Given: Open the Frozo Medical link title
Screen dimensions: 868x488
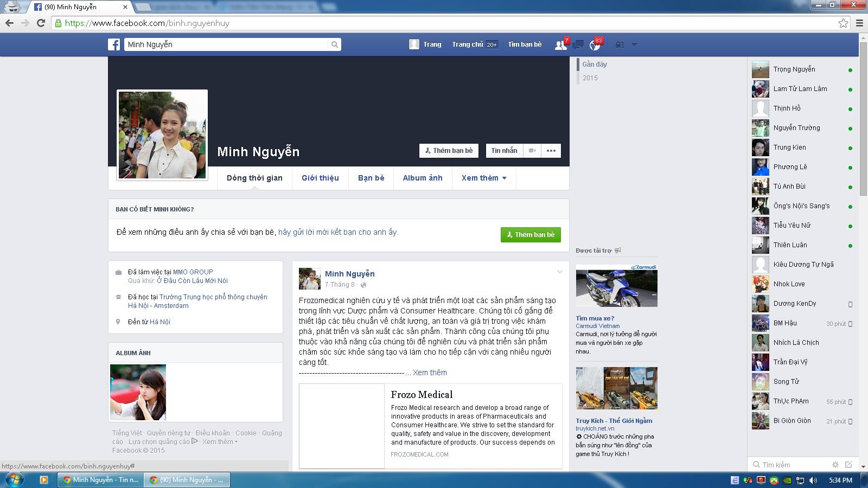Looking at the screenshot, I should [422, 395].
